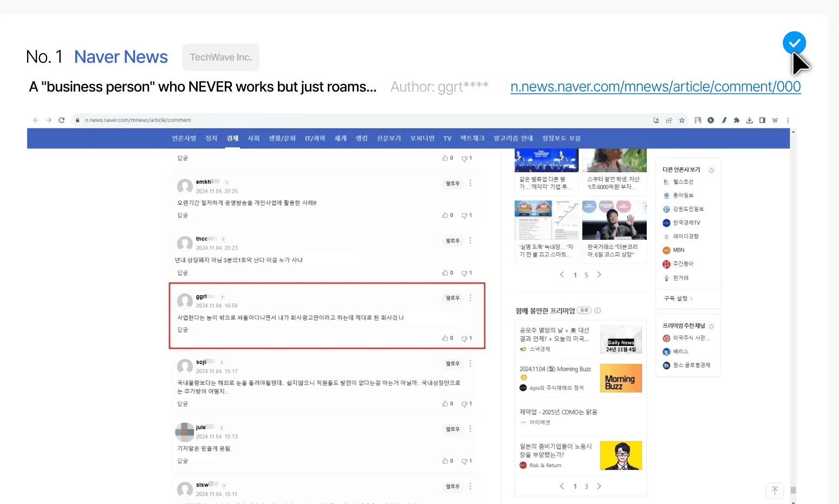Like the soji comment

[447, 404]
